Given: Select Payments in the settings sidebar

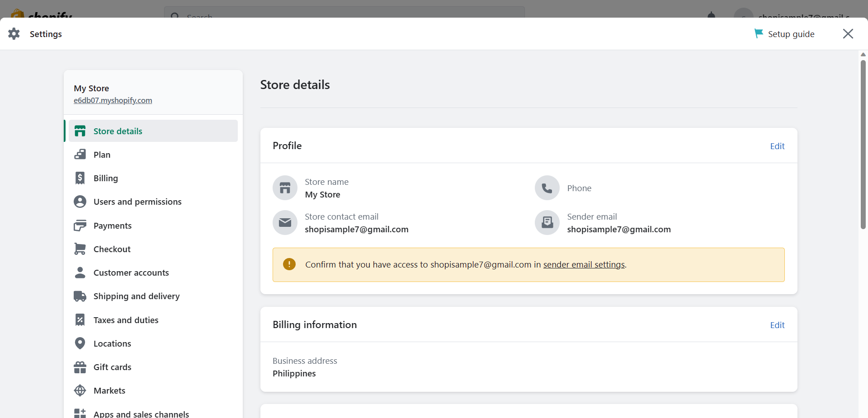Looking at the screenshot, I should point(153,225).
